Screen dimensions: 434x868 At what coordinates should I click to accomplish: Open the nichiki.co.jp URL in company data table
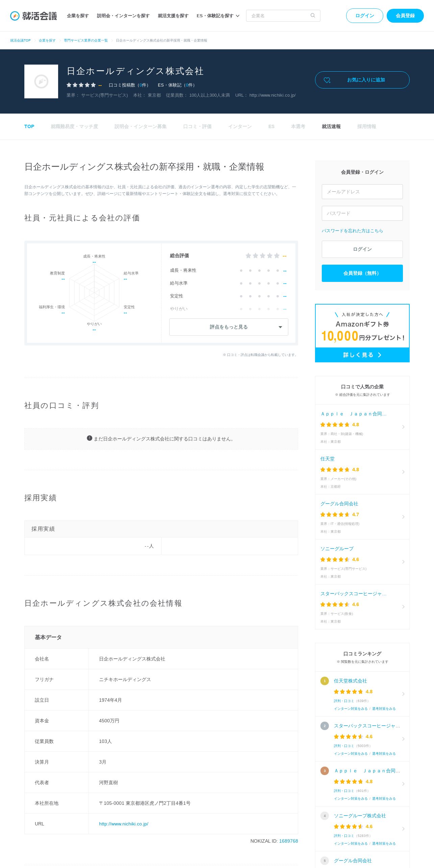(x=124, y=824)
